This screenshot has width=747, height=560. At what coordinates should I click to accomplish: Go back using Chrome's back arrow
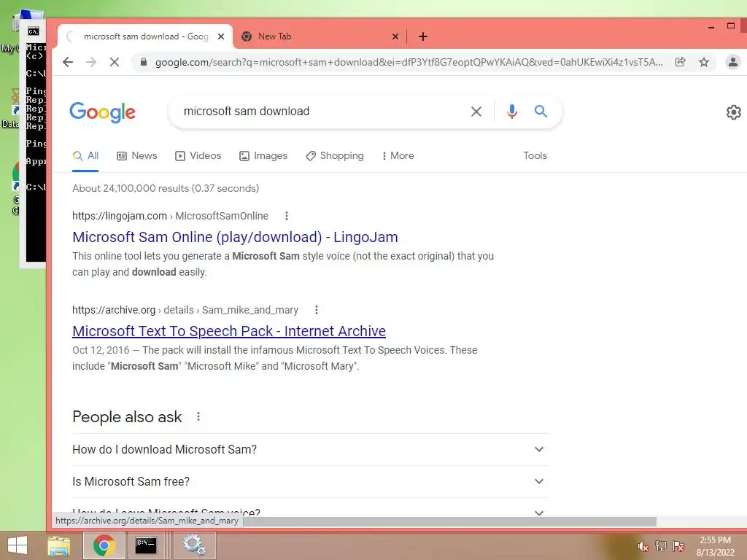[x=68, y=62]
